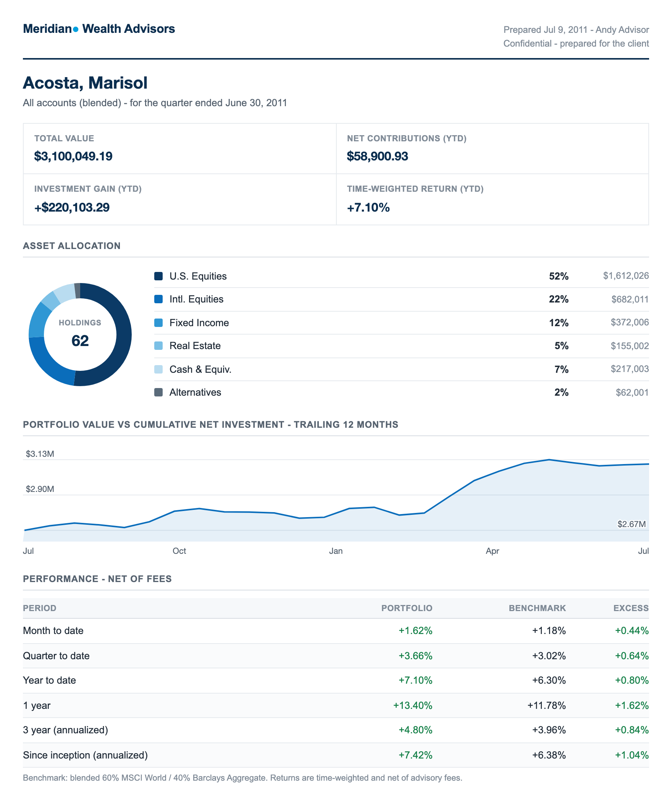Click the PORTFOLIO column header
Image resolution: width=672 pixels, height=799 pixels.
407,608
